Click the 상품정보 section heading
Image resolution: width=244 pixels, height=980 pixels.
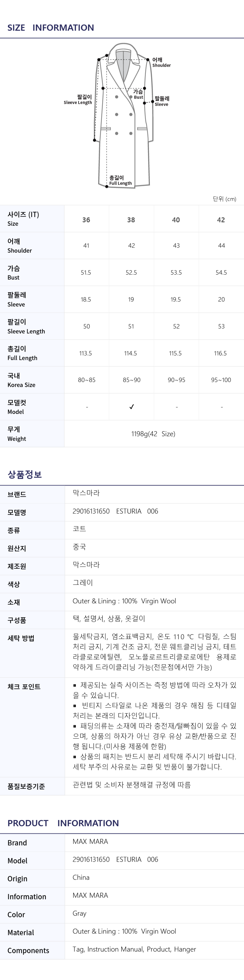coord(25,474)
